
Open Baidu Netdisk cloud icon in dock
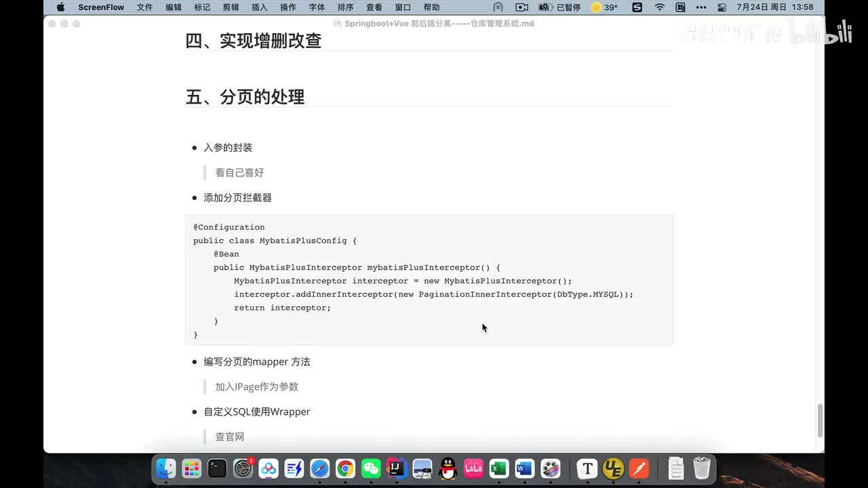tap(269, 468)
